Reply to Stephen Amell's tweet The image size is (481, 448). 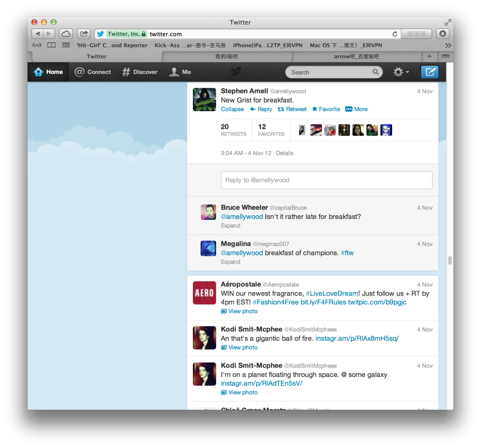261,109
